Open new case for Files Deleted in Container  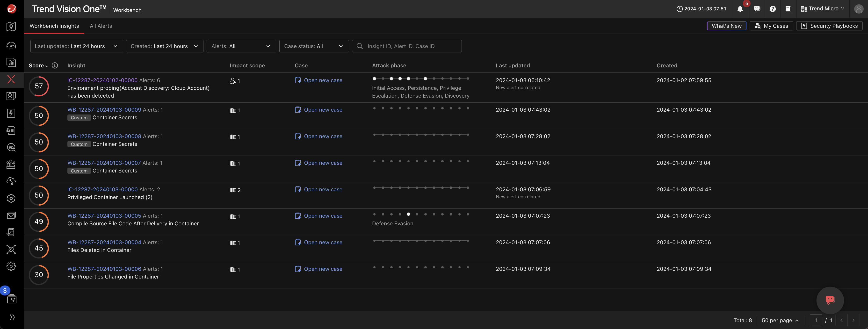[319, 243]
